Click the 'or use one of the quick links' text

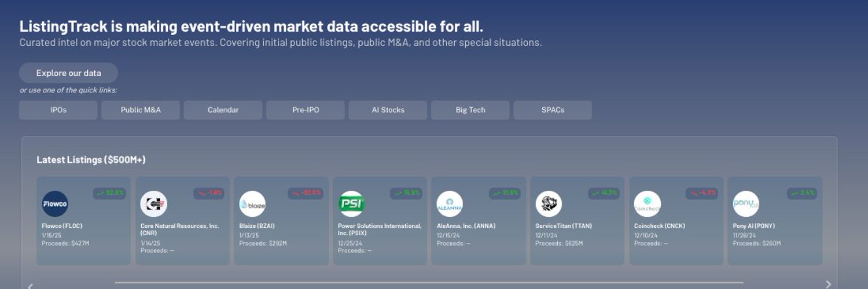[x=68, y=90]
